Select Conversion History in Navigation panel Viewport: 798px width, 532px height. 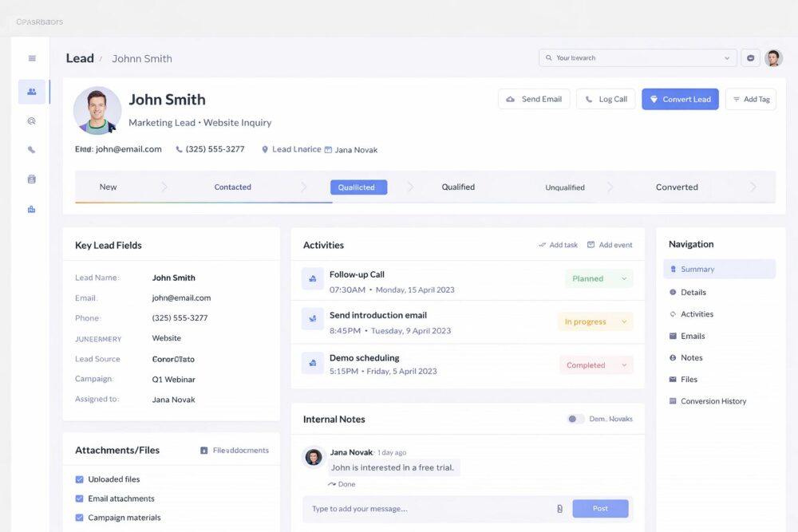(x=713, y=401)
